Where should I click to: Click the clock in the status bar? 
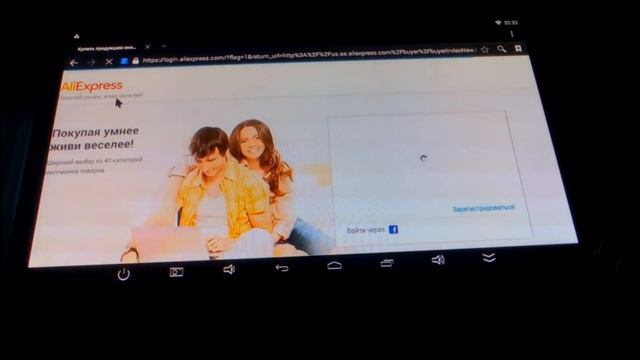pos(511,23)
